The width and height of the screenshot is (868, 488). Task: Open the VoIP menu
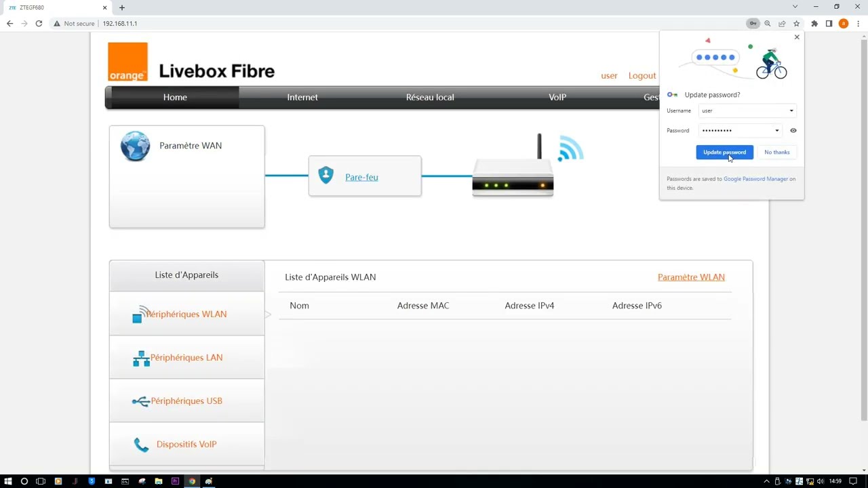click(557, 98)
